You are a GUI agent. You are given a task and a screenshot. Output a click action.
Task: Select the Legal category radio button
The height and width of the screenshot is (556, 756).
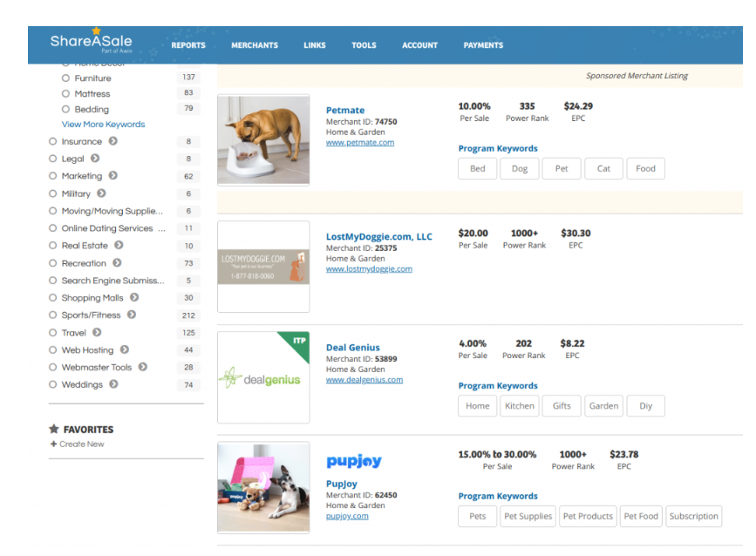tap(52, 159)
